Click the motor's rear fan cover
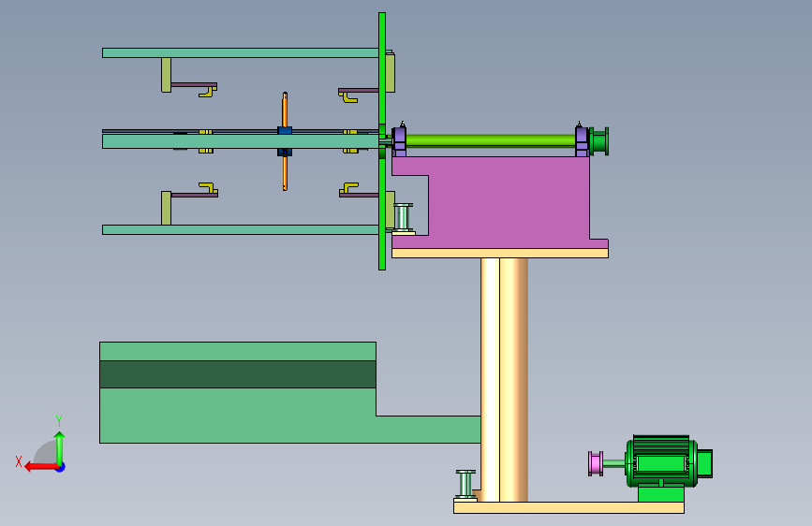Image resolution: width=812 pixels, height=526 pixels. 705,463
